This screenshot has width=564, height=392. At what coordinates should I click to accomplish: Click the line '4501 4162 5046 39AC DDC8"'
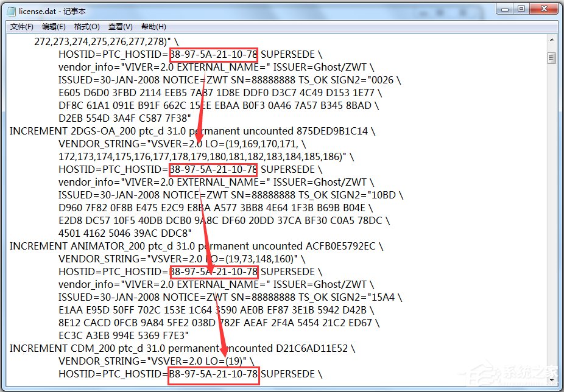(x=125, y=233)
